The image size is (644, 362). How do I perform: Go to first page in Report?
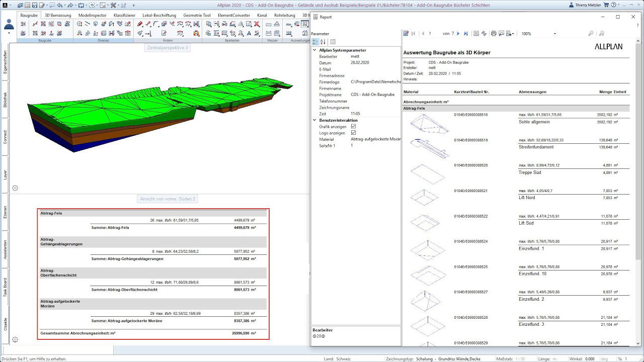point(414,34)
